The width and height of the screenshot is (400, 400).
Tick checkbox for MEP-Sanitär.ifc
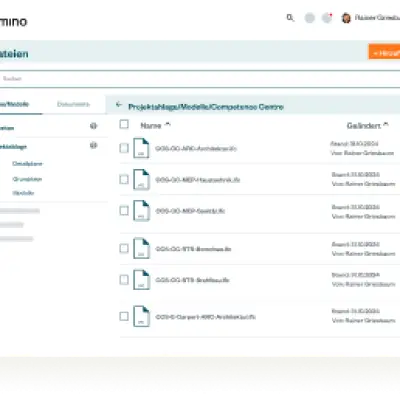(124, 211)
